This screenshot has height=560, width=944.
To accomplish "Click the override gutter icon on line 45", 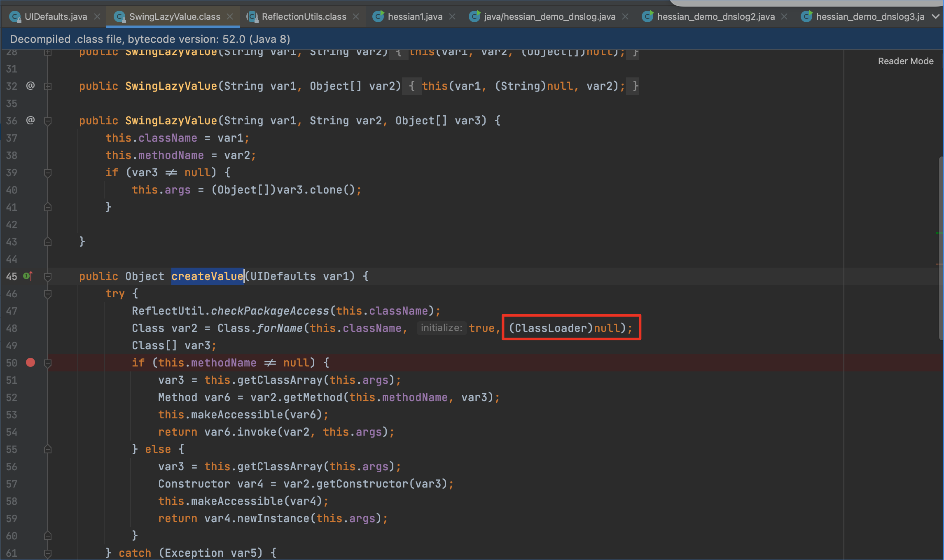I will point(28,276).
